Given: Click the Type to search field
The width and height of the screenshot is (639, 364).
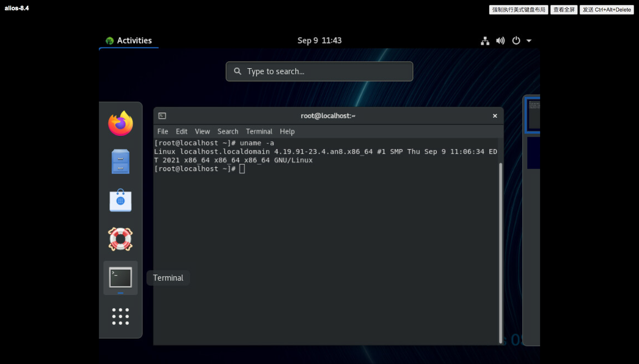Looking at the screenshot, I should coord(319,71).
